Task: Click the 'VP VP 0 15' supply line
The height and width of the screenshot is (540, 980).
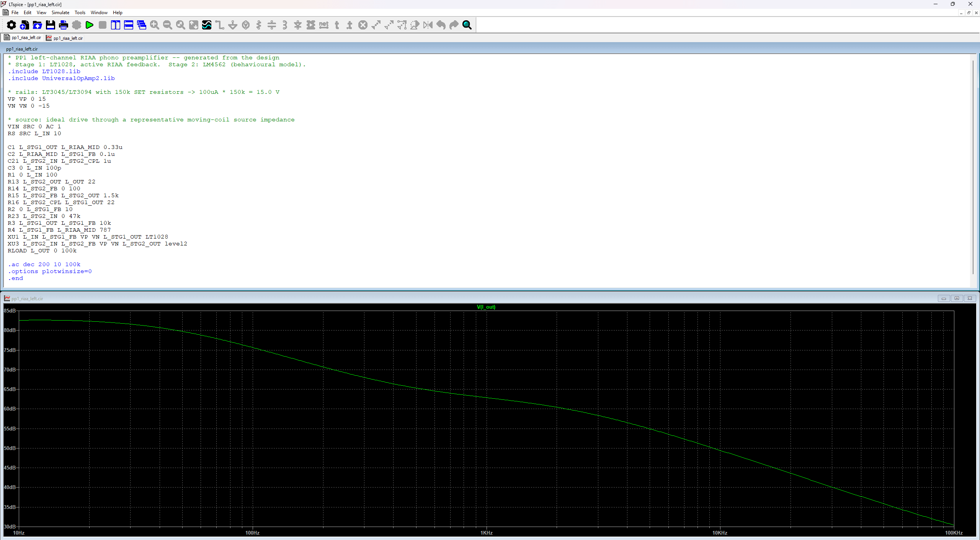Action: coord(27,99)
